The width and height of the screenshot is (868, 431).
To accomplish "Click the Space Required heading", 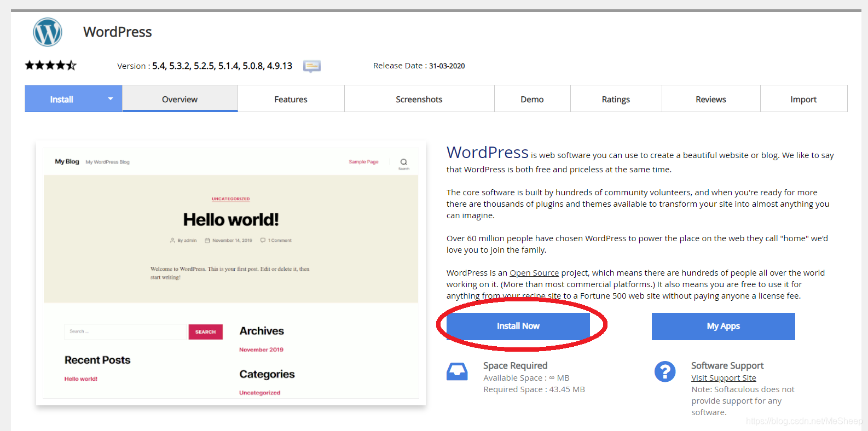I will coord(515,365).
